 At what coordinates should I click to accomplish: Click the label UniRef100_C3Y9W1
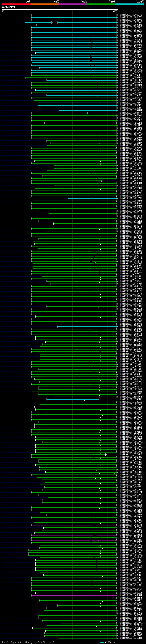pyautogui.click(x=131, y=236)
